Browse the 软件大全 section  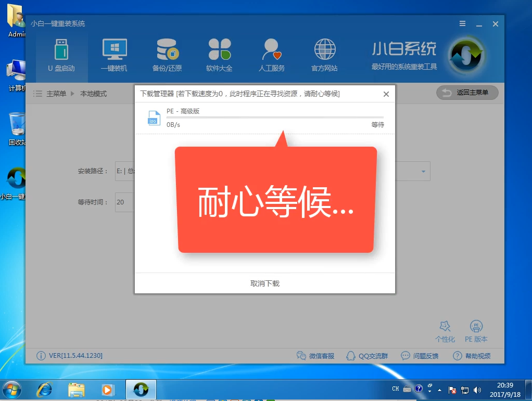tap(219, 55)
